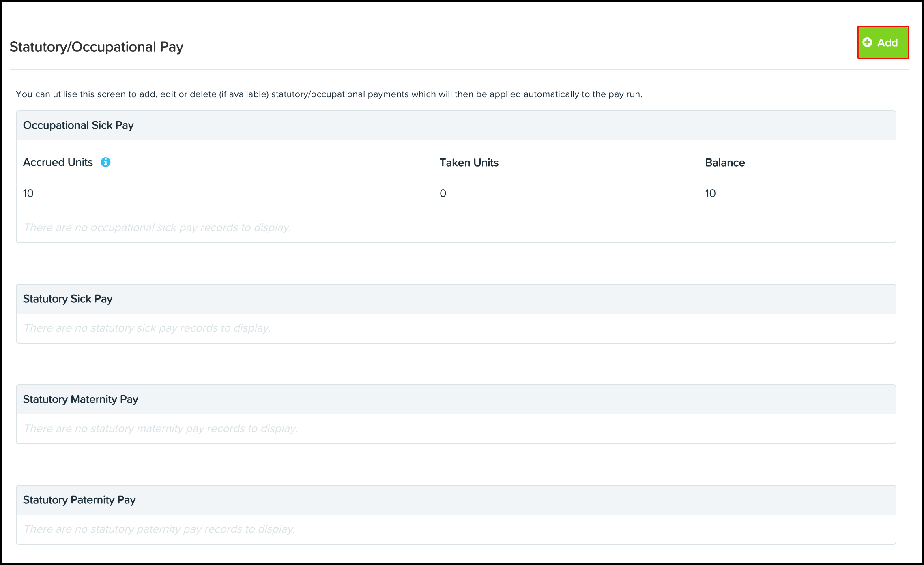The image size is (924, 565).
Task: Click the screen description paragraph text
Action: pos(329,94)
